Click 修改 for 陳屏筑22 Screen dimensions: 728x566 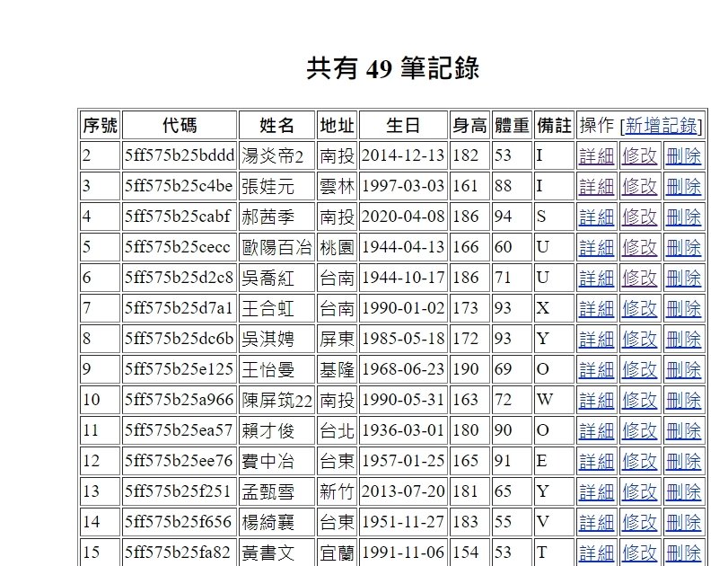tap(640, 401)
